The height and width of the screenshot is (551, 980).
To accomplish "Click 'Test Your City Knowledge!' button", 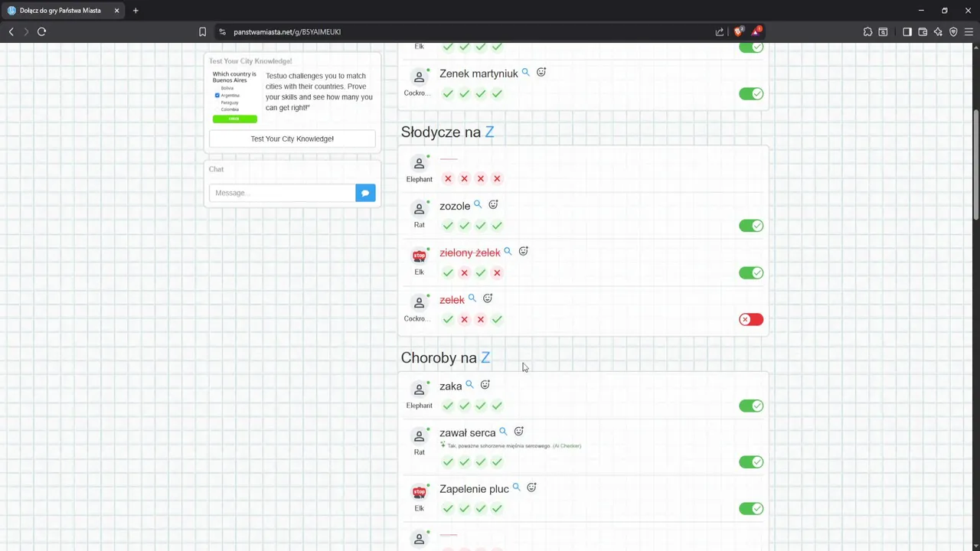I will click(292, 139).
